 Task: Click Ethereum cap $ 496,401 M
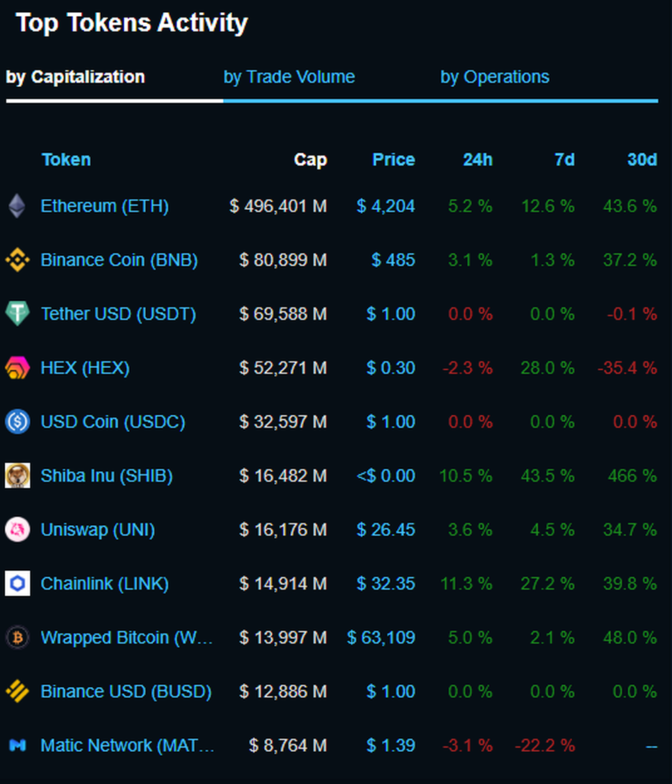click(278, 206)
